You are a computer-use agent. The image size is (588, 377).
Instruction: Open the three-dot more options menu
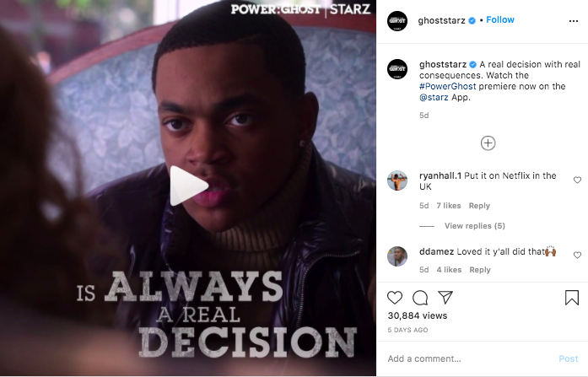[x=574, y=21]
